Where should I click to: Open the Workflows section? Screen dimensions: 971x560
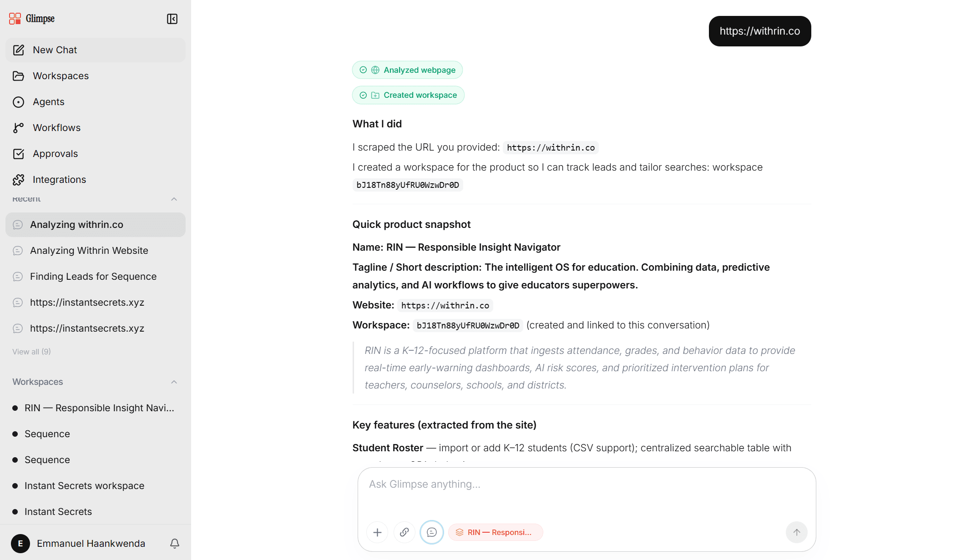point(56,127)
